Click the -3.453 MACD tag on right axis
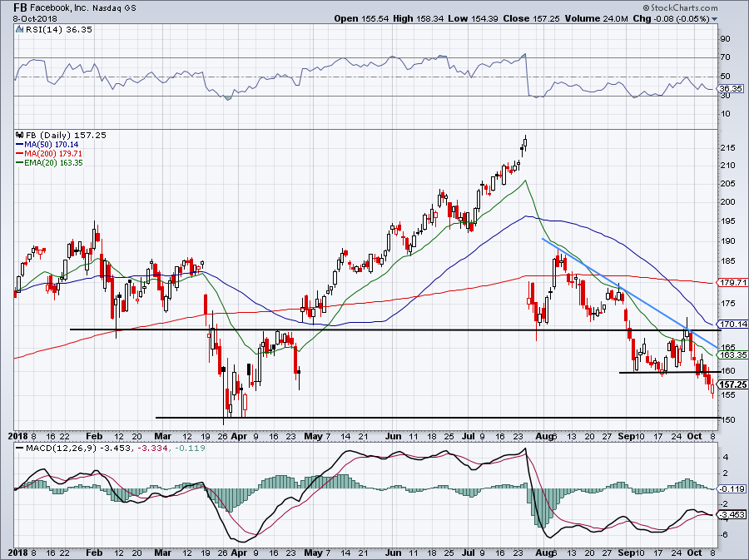749x560 pixels. pos(733,514)
